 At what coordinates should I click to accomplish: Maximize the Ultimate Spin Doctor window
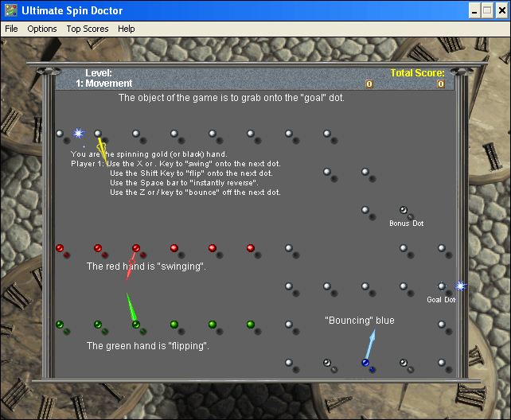click(x=486, y=10)
